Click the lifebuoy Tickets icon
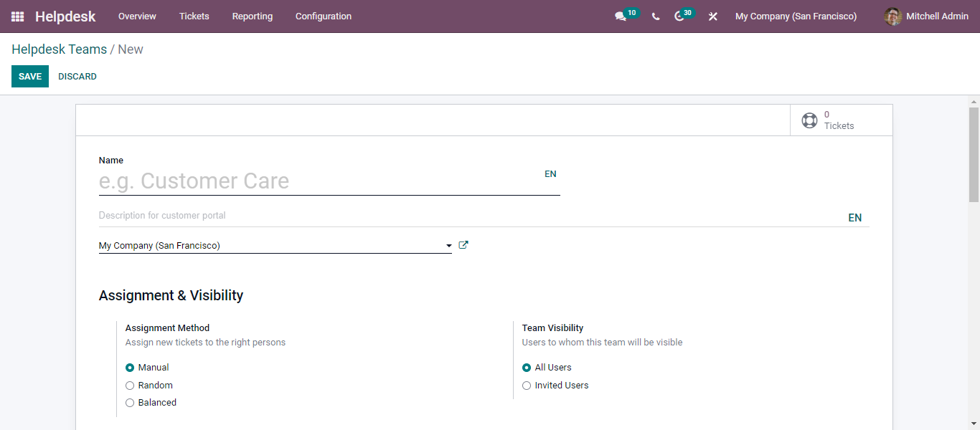 pyautogui.click(x=809, y=120)
